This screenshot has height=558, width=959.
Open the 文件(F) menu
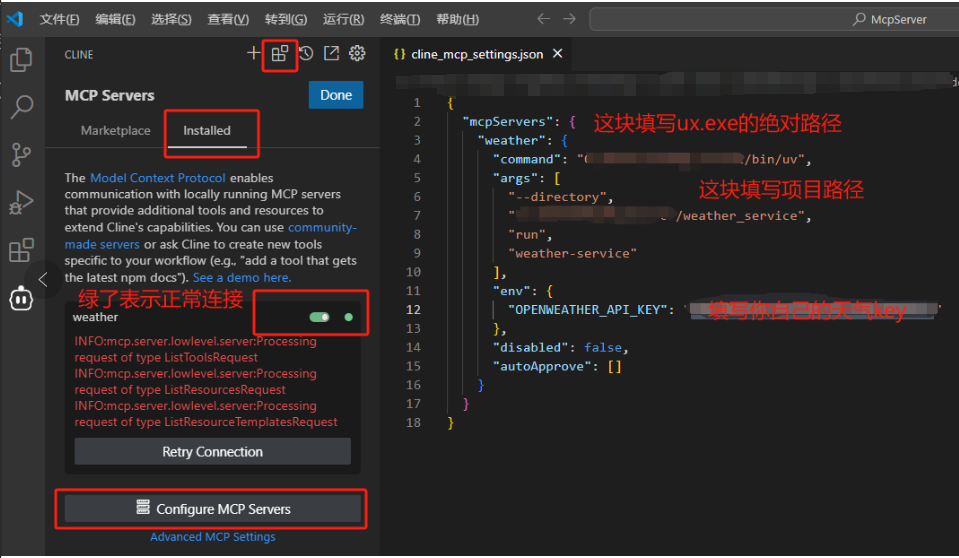pos(59,20)
